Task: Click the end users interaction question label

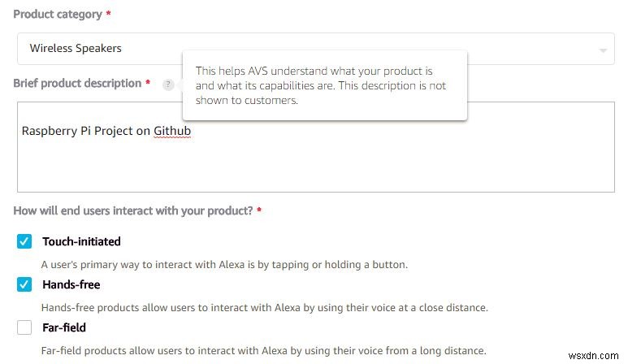Action: coord(133,211)
